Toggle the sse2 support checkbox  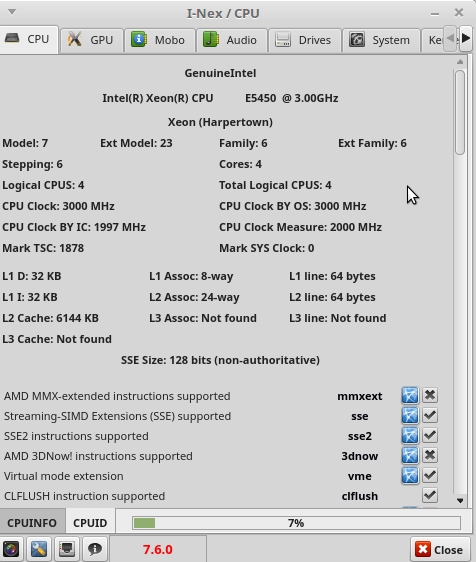coord(430,435)
